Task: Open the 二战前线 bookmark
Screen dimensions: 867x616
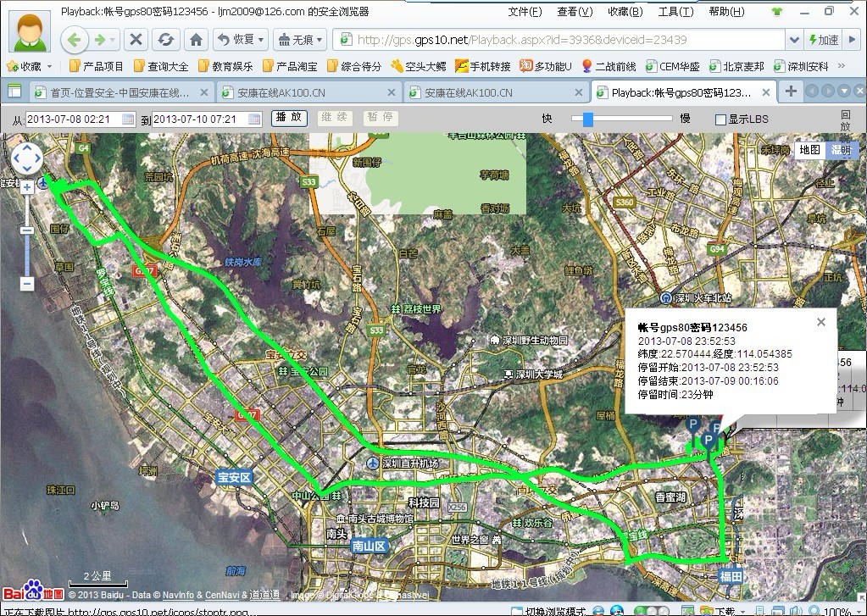Action: coord(609,66)
